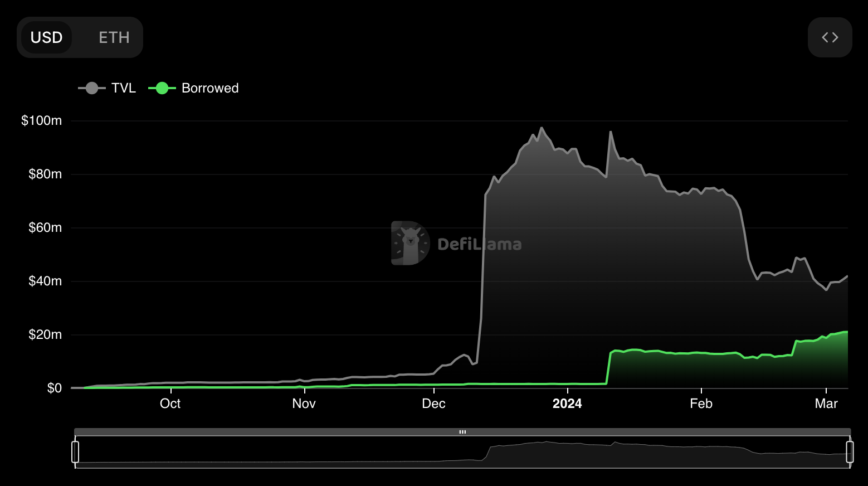Hide the Borrowed series via its legend text
This screenshot has height=486, width=868.
[x=210, y=88]
